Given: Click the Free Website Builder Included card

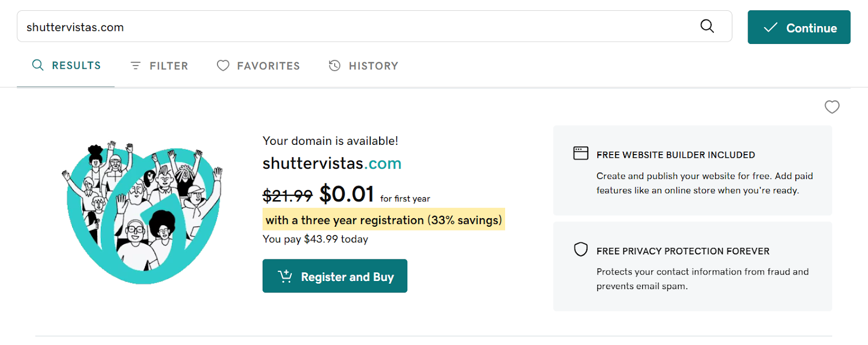Looking at the screenshot, I should [x=692, y=170].
